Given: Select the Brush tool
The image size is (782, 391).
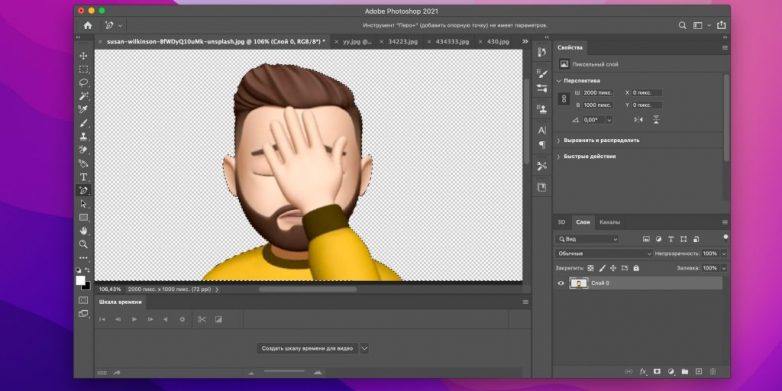Looking at the screenshot, I should (83, 123).
